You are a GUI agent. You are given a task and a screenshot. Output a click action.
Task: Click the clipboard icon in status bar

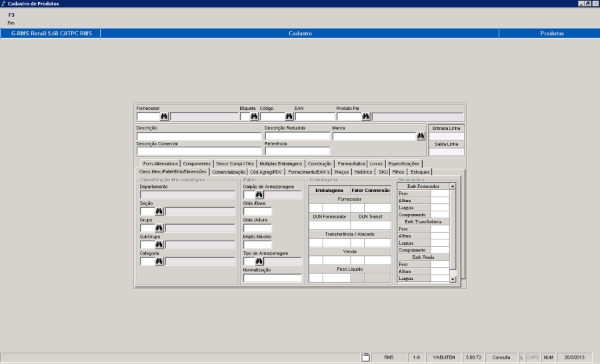click(365, 357)
